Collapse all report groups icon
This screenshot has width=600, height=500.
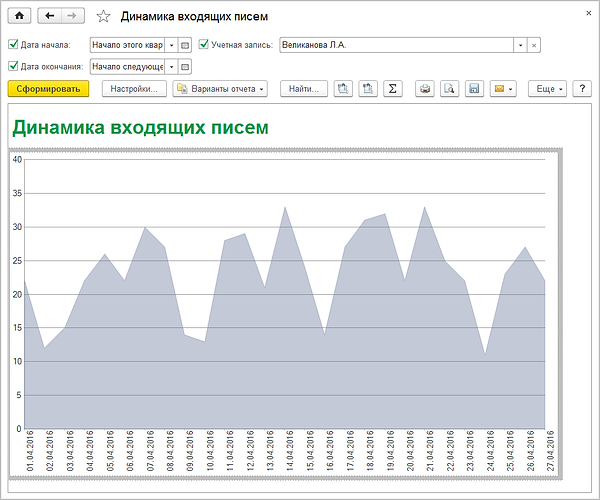(x=368, y=89)
